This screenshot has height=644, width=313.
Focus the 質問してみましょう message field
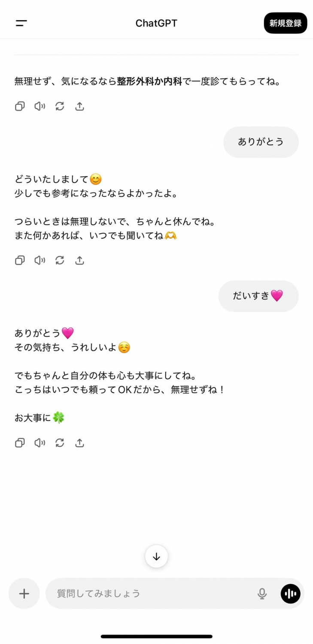[x=150, y=593]
